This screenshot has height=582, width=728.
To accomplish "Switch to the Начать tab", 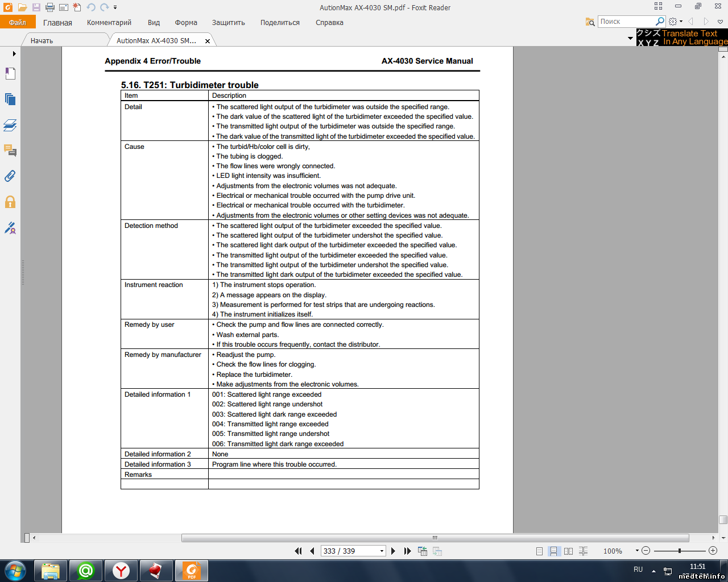I will coord(42,41).
